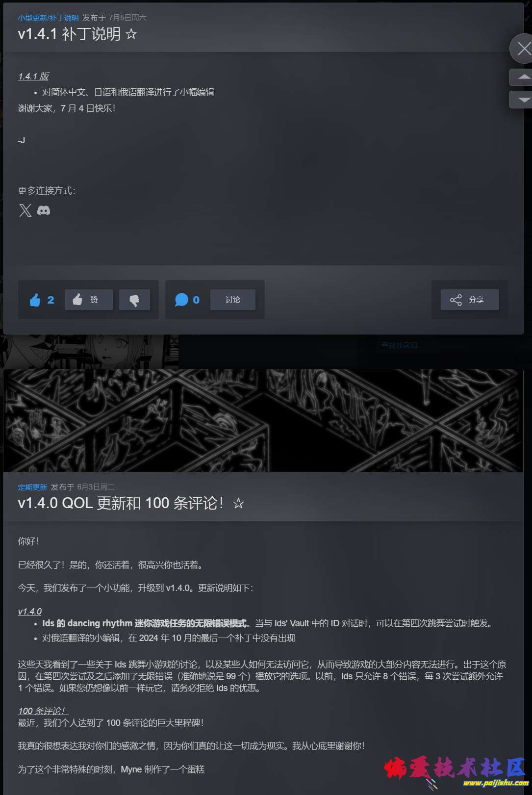Screen dimensions: 532x795
Task: Open the Discord social link icon
Action: [44, 210]
